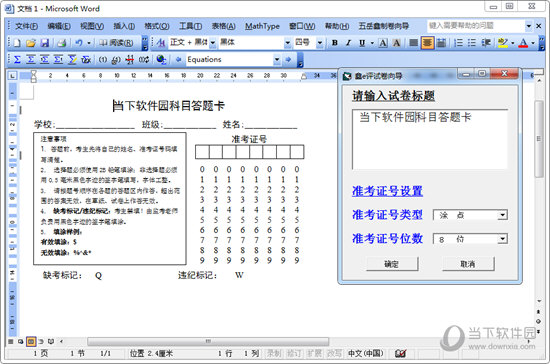Open the font size dropdown (四号)
Image resolution: width=550 pixels, height=364 pixels.
pos(320,43)
